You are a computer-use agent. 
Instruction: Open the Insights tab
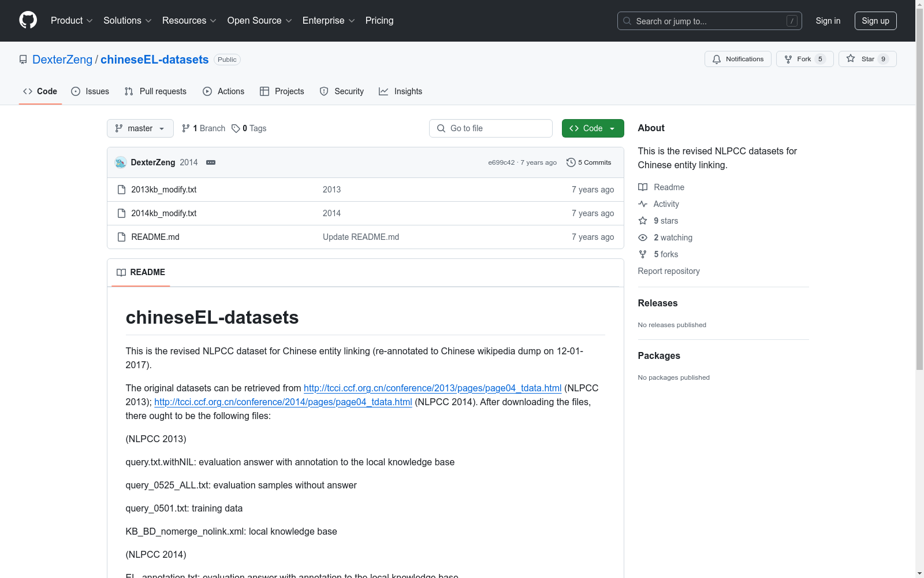[400, 91]
